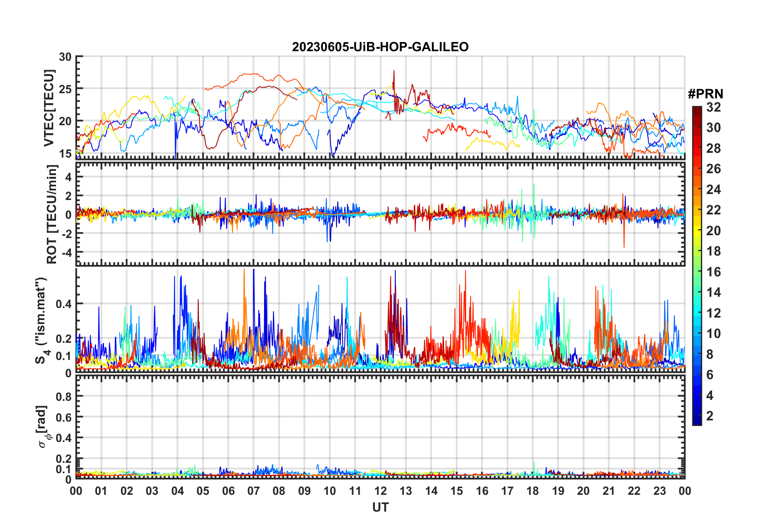
Task: Click the 2 label on the colorbar
Action: (x=710, y=416)
